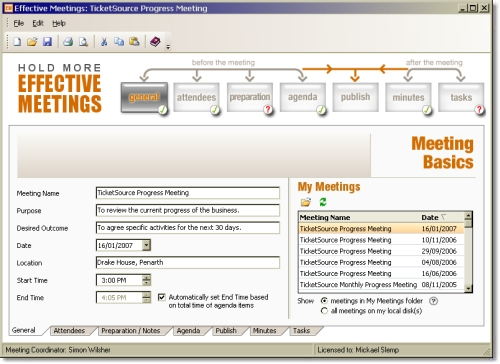
Task: Open Print Preview from the toolbar
Action: pyautogui.click(x=83, y=42)
